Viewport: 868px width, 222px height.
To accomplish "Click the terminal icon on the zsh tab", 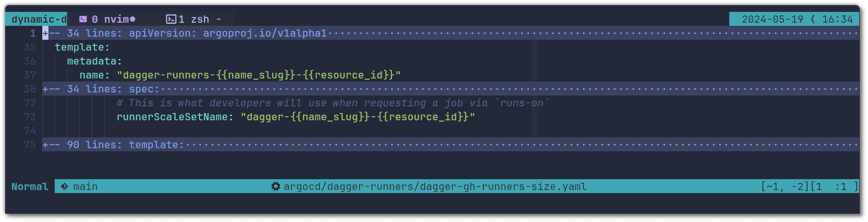I will pyautogui.click(x=171, y=19).
